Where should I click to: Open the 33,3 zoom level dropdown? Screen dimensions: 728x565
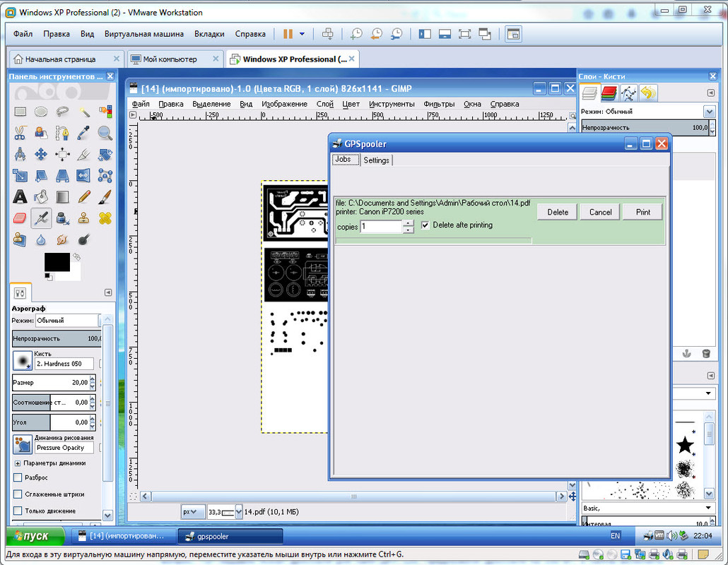click(239, 512)
